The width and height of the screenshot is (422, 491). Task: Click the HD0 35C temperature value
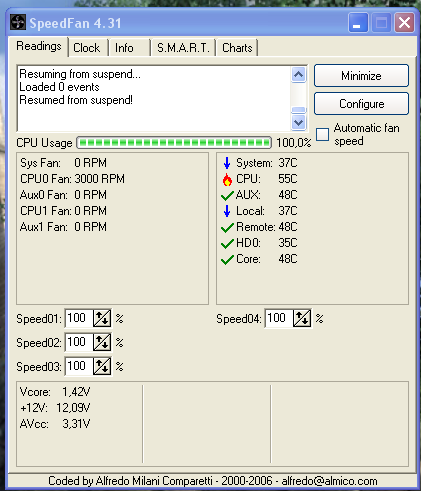click(x=288, y=243)
